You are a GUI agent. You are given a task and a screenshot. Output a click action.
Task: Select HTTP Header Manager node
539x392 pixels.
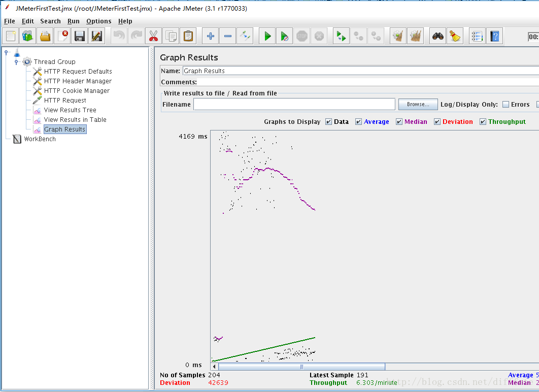point(78,81)
